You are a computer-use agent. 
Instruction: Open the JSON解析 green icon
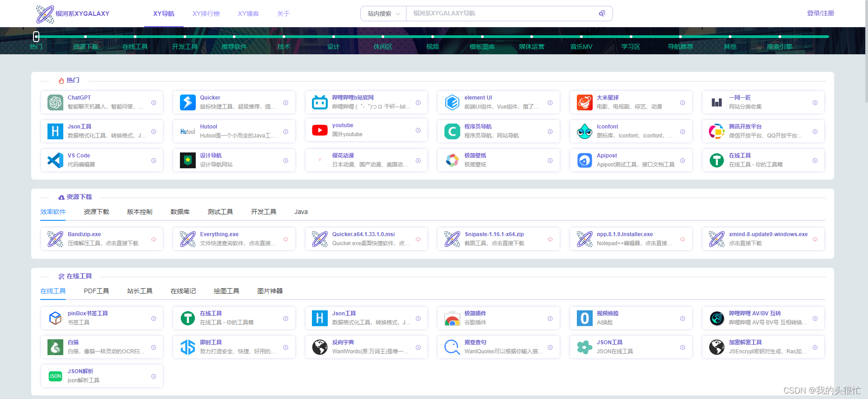[55, 376]
